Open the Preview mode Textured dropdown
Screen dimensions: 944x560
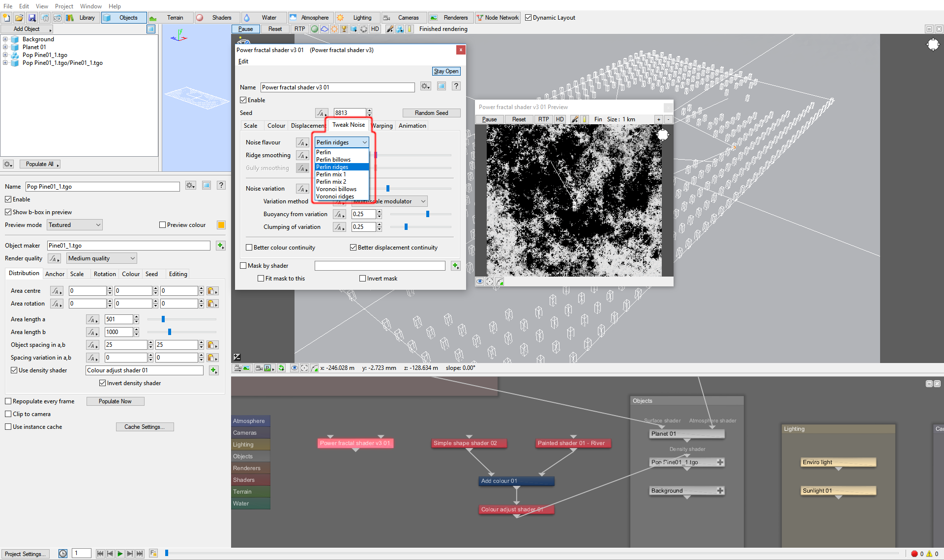(x=75, y=225)
